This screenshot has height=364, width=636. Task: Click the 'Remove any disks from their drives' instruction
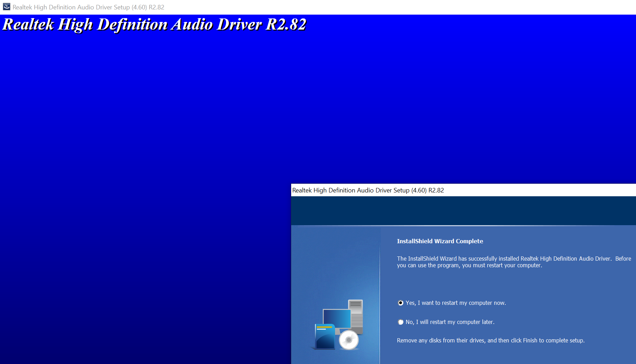click(x=491, y=340)
